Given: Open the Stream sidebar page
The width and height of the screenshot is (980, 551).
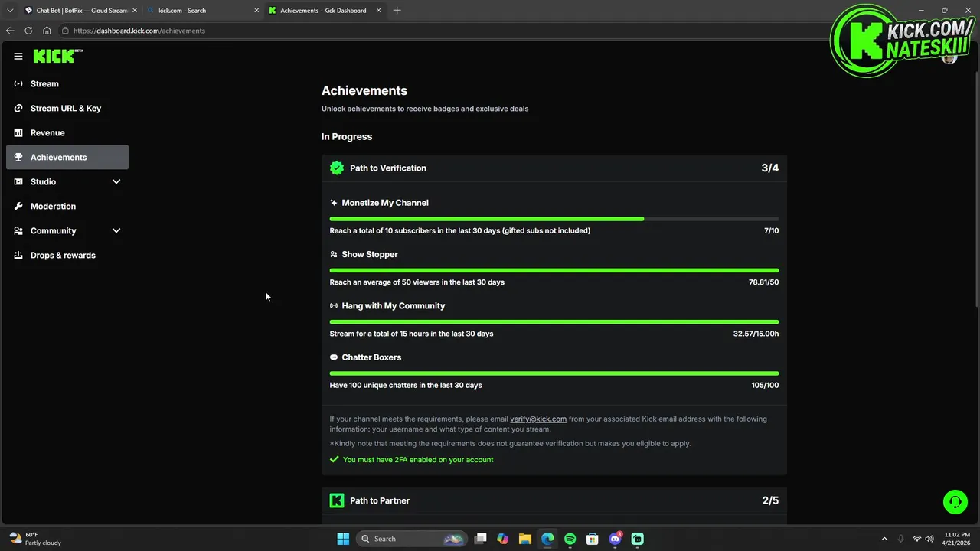Looking at the screenshot, I should coord(44,83).
